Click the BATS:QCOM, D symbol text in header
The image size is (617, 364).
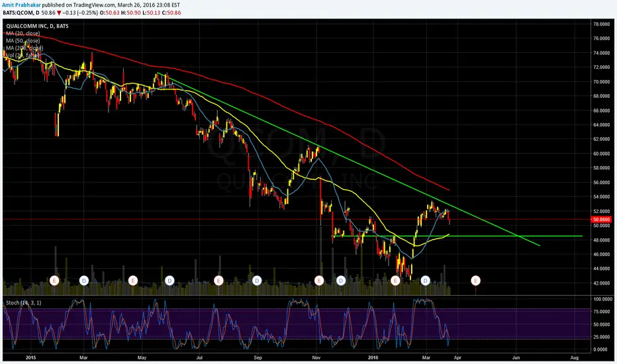click(x=21, y=13)
